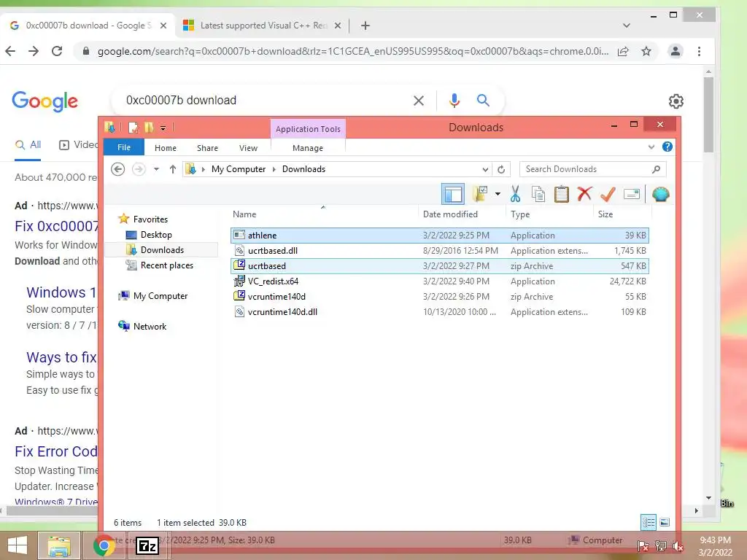Go up one folder level
Screen dimensions: 747x560
(172, 169)
